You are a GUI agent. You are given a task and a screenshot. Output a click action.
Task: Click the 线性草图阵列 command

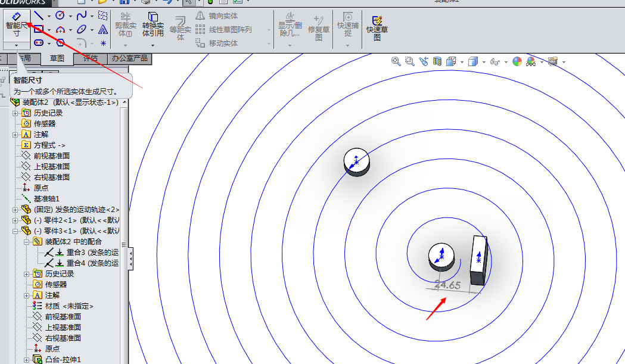(x=224, y=30)
